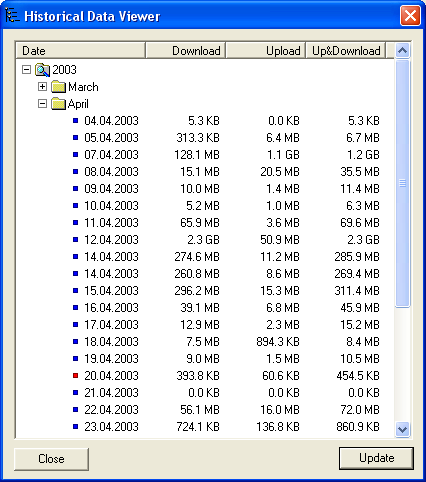This screenshot has height=482, width=426.
Task: Click the red marker beside 20.04.2003
Action: coord(75,376)
